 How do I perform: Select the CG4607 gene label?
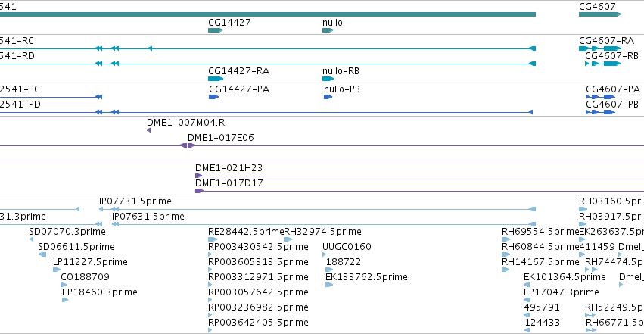click(x=597, y=7)
